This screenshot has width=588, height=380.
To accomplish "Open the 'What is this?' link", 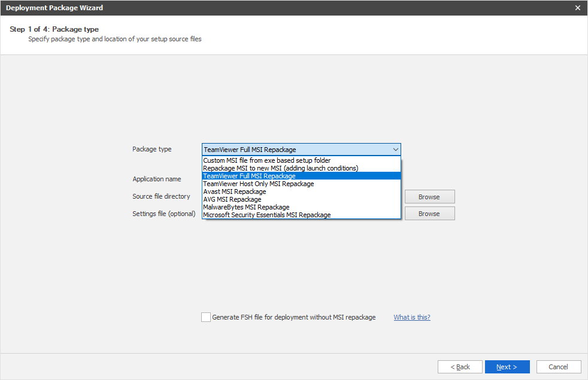I will (412, 317).
